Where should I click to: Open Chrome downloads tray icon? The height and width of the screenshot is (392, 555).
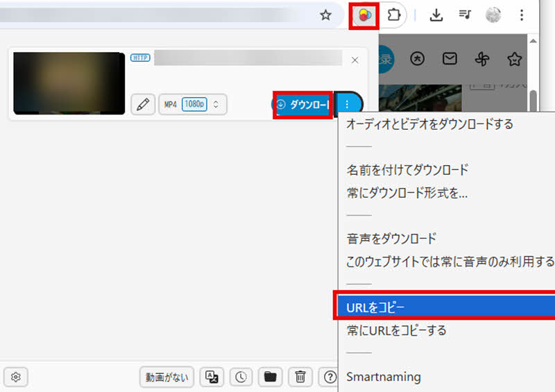point(436,15)
